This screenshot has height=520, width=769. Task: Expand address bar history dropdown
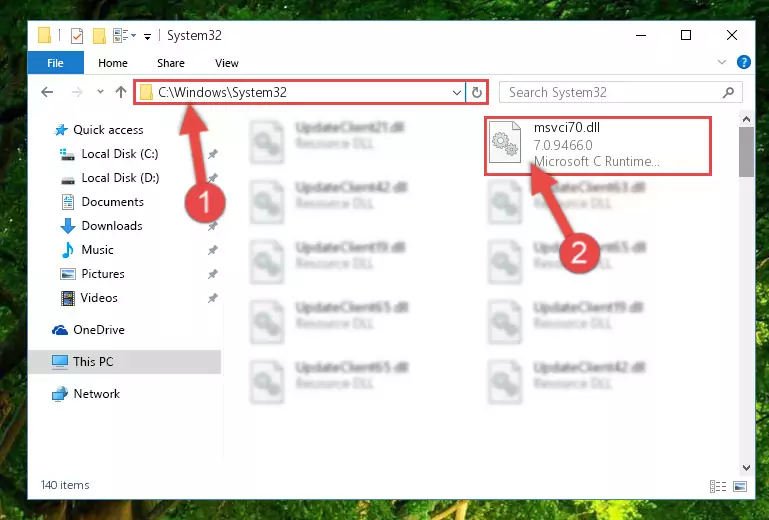click(x=457, y=92)
